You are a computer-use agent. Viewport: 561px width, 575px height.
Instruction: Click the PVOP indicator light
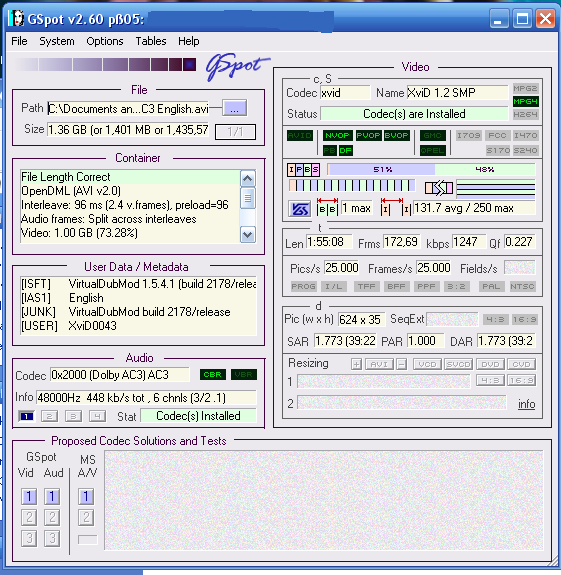pyautogui.click(x=368, y=135)
